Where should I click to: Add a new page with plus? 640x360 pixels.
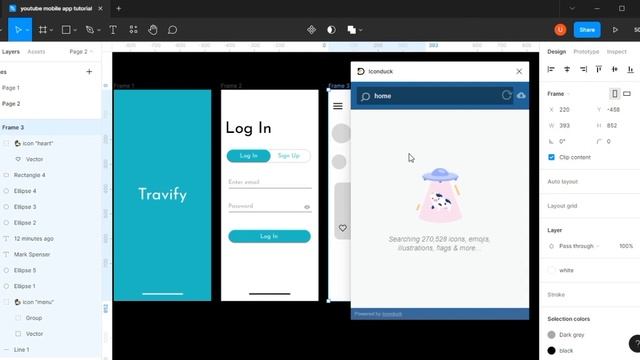[x=89, y=72]
